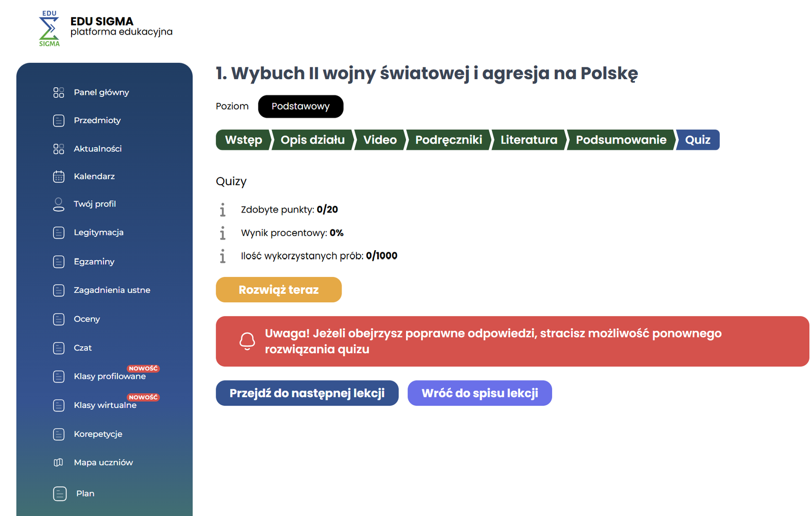Open Klasy wirtualne in the sidebar

click(x=105, y=405)
